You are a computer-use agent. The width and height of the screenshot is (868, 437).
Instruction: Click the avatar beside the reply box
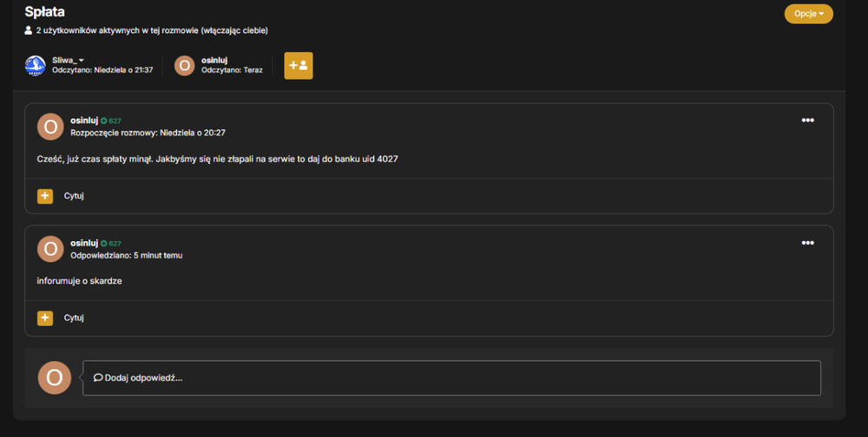click(54, 378)
